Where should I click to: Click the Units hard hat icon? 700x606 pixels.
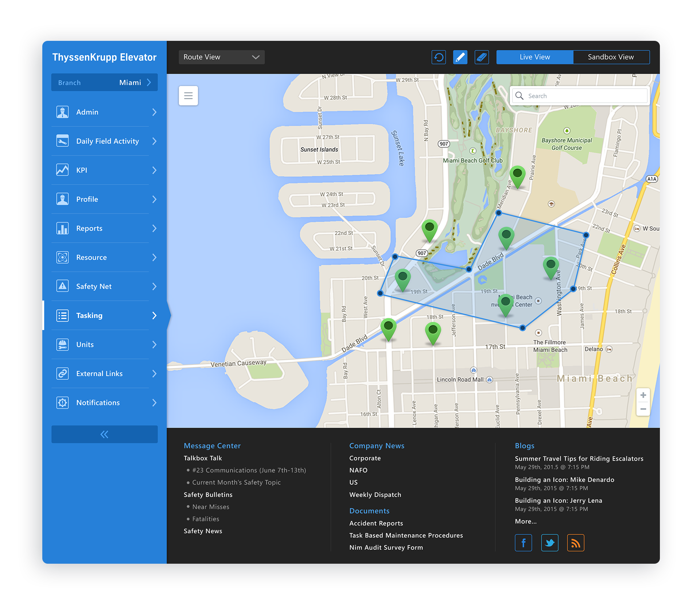62,345
